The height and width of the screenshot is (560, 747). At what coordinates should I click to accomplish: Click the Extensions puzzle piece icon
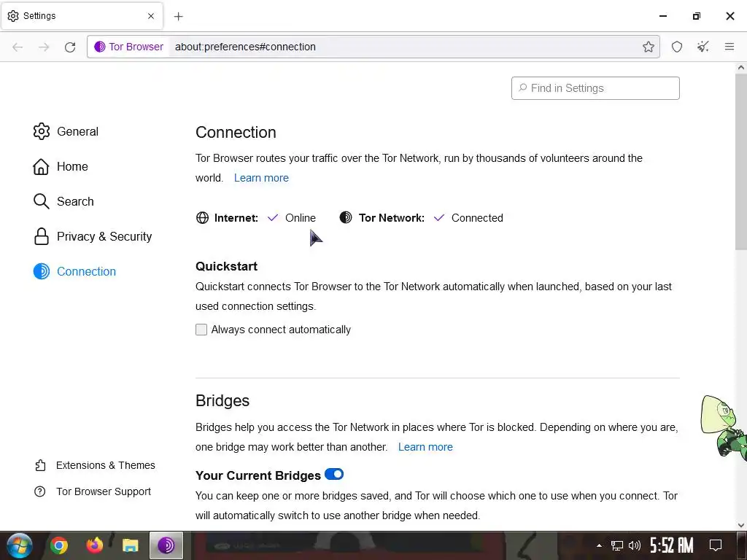40,465
